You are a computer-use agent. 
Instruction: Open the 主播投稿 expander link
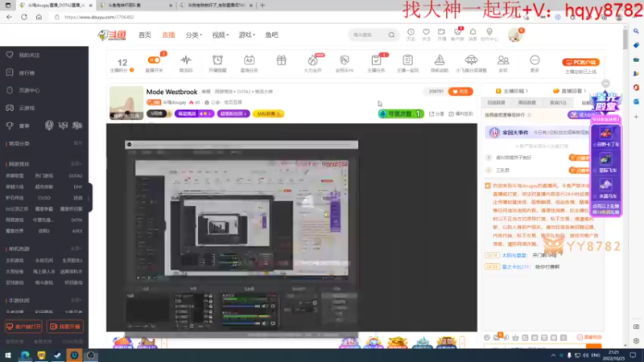pos(512,91)
